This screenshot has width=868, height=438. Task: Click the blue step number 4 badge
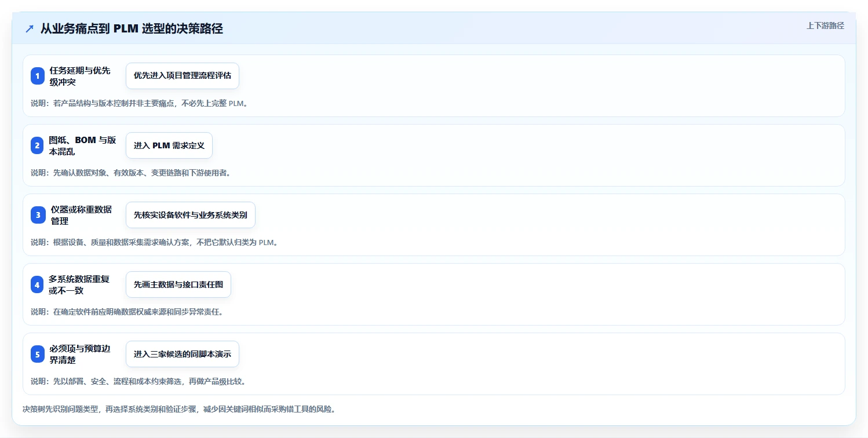(38, 284)
